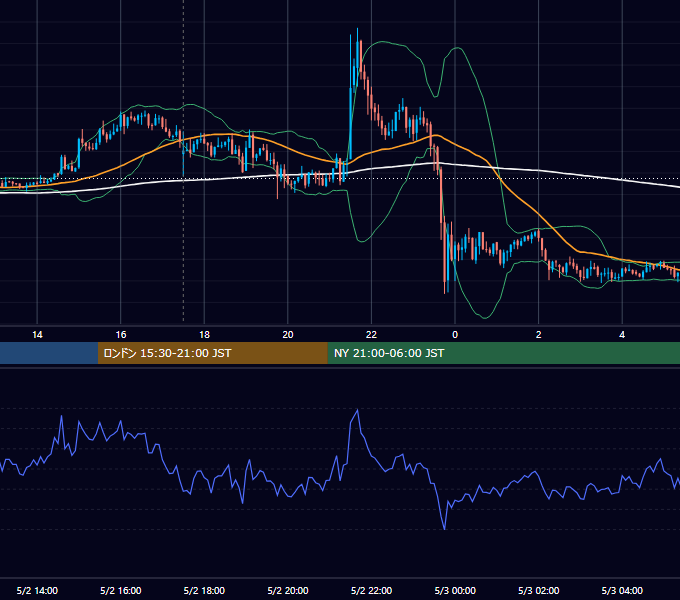
Task: Click the oscillator trough before 5/3 00:00
Action: pos(445,528)
